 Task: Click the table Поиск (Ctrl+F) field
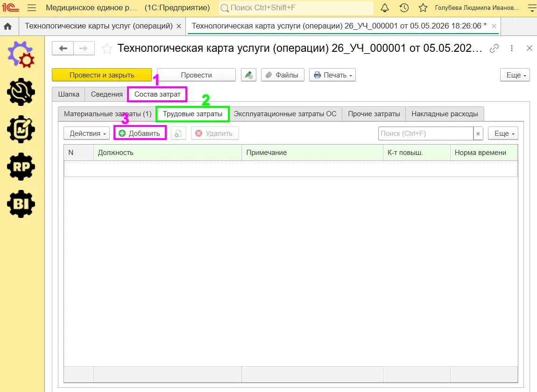426,133
